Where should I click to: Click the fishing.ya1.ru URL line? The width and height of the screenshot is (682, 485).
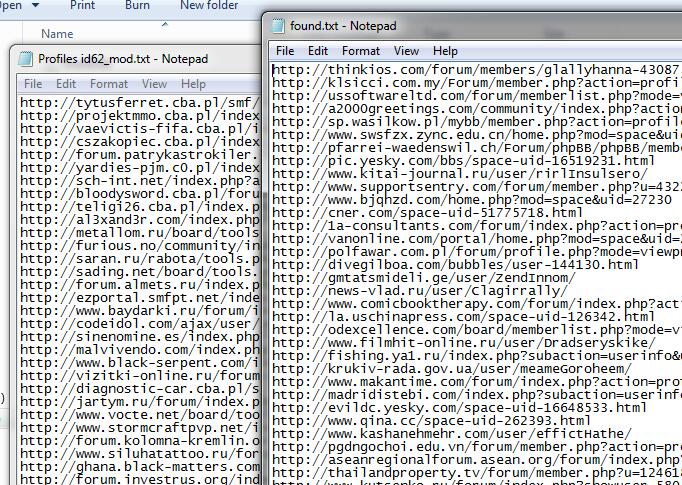point(477,356)
